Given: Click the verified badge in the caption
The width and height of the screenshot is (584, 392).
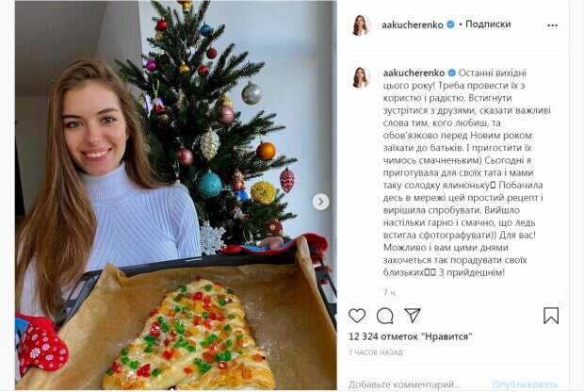Looking at the screenshot, I should pos(450,72).
